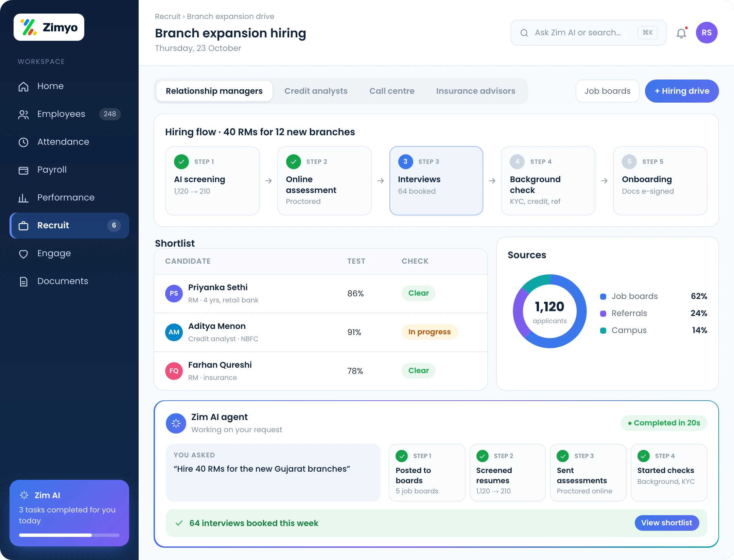Image resolution: width=734 pixels, height=560 pixels.
Task: Click the Referrals purple legend swatch
Action: point(603,314)
